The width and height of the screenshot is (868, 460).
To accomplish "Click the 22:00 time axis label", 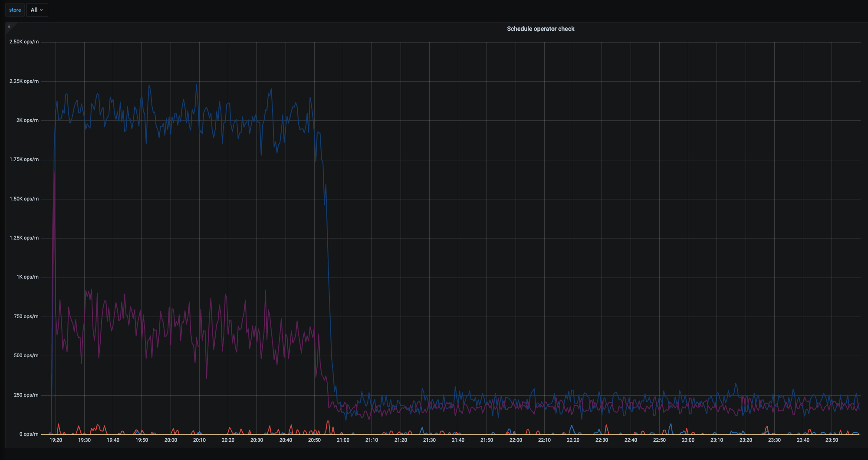I will pos(516,440).
